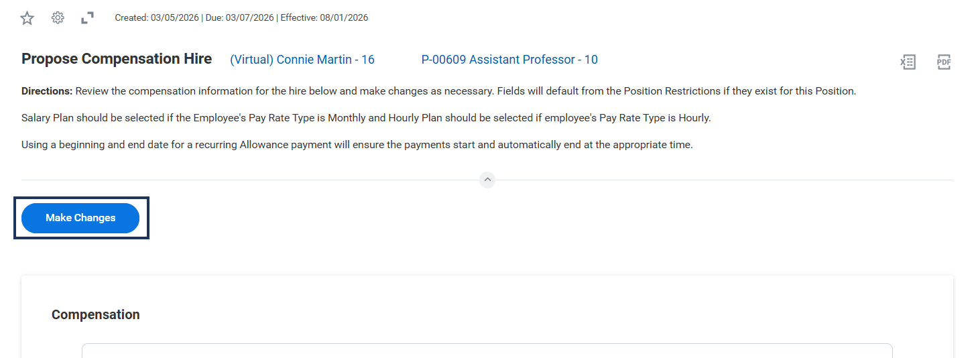
Task: Click the Compensation section heading
Action: (x=96, y=315)
